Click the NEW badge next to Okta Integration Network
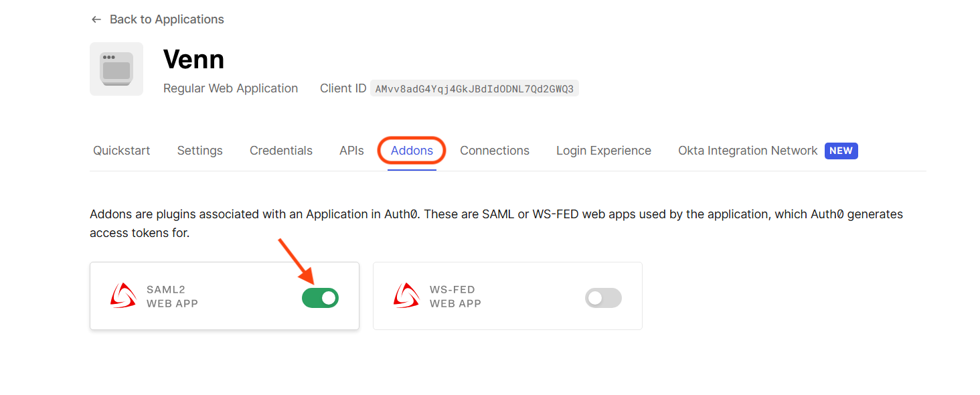The width and height of the screenshot is (980, 395). [841, 151]
